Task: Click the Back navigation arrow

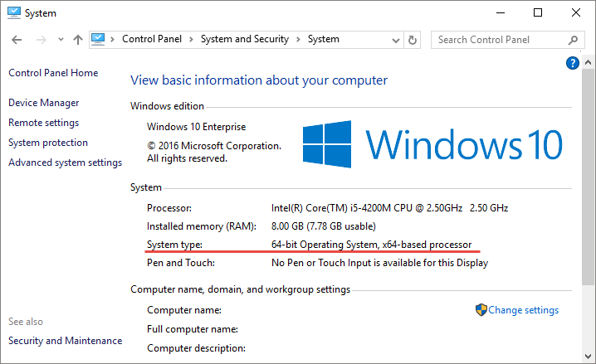Action: point(17,40)
